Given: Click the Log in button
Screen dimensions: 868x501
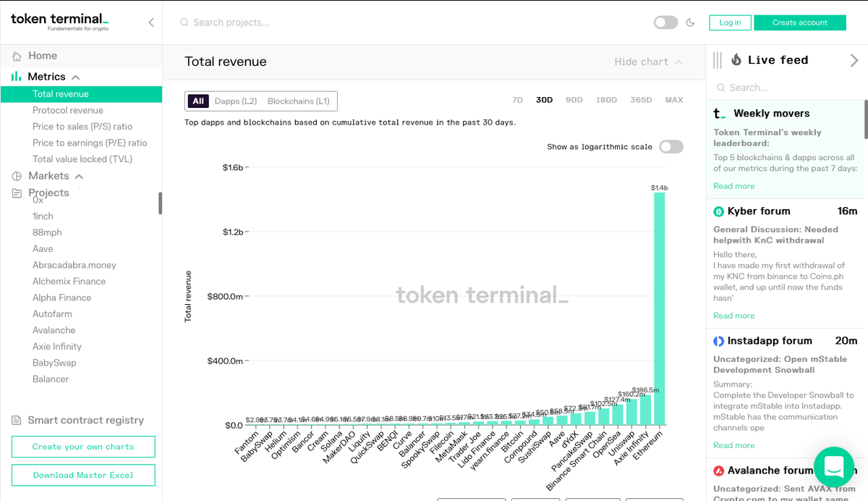Looking at the screenshot, I should pyautogui.click(x=730, y=22).
